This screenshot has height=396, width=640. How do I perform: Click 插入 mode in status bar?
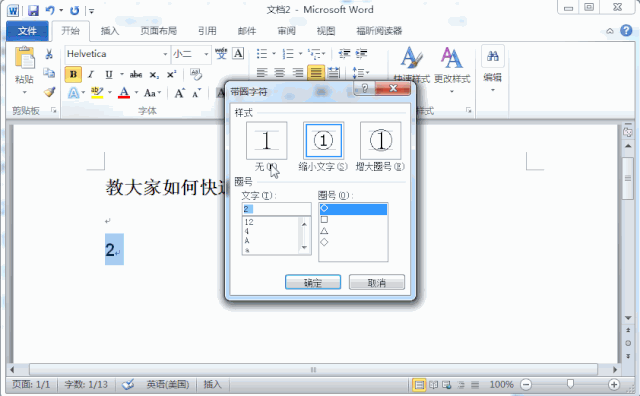coord(213,385)
